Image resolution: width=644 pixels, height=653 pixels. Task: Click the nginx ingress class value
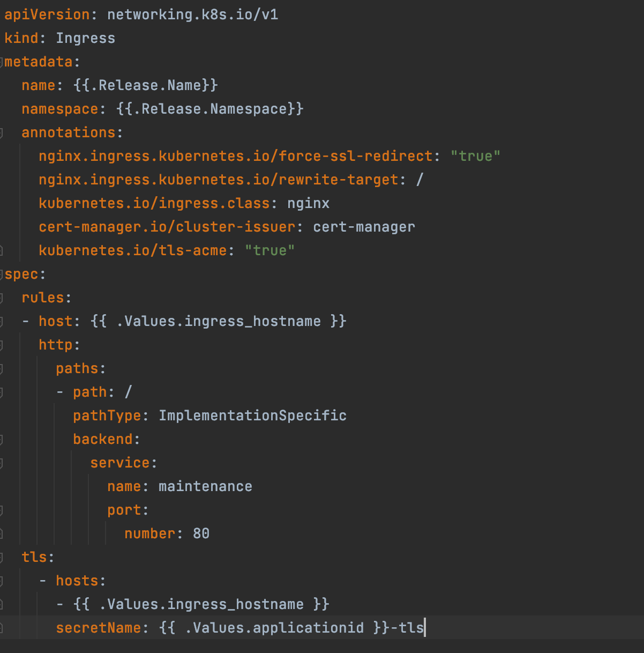[308, 203]
